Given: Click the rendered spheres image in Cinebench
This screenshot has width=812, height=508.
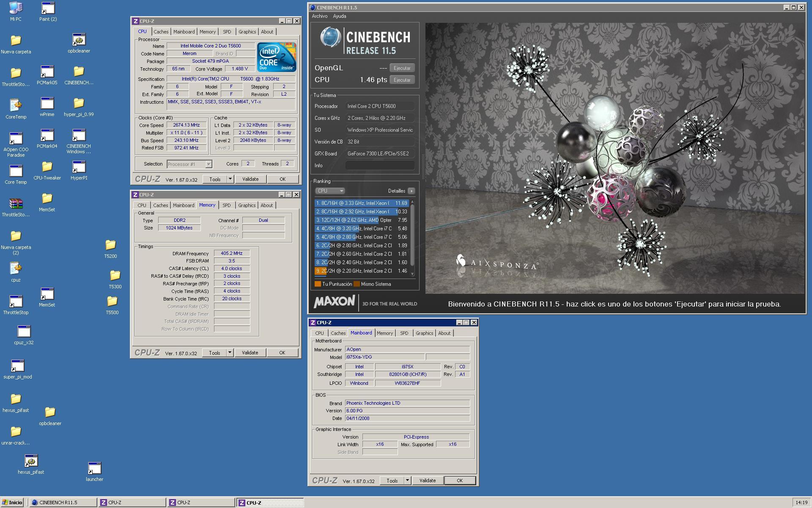Looking at the screenshot, I should [614, 158].
